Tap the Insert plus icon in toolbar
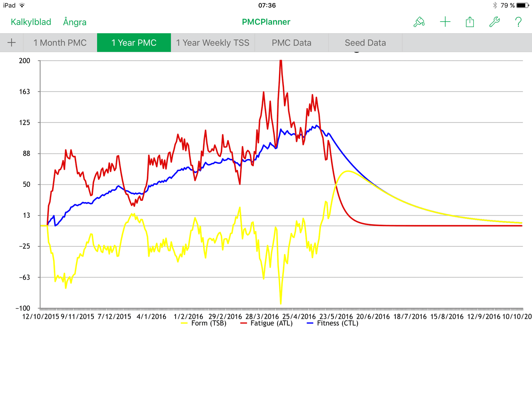The image size is (532, 399). click(445, 22)
